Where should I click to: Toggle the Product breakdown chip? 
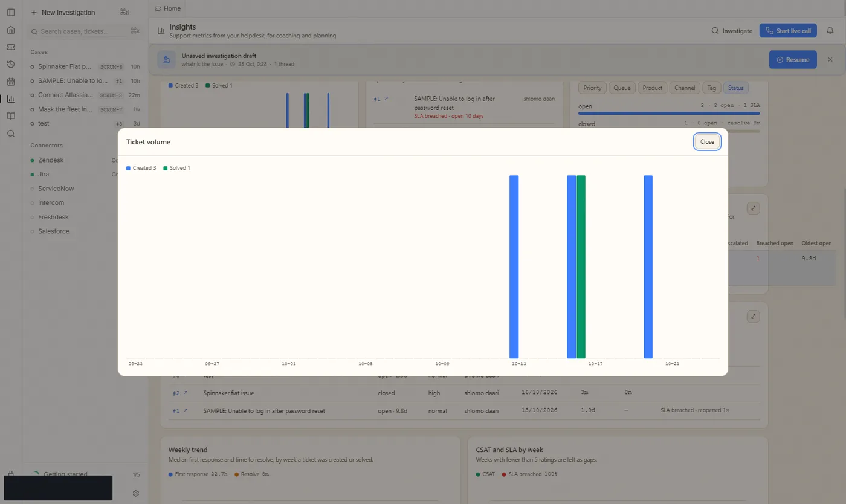click(x=652, y=88)
